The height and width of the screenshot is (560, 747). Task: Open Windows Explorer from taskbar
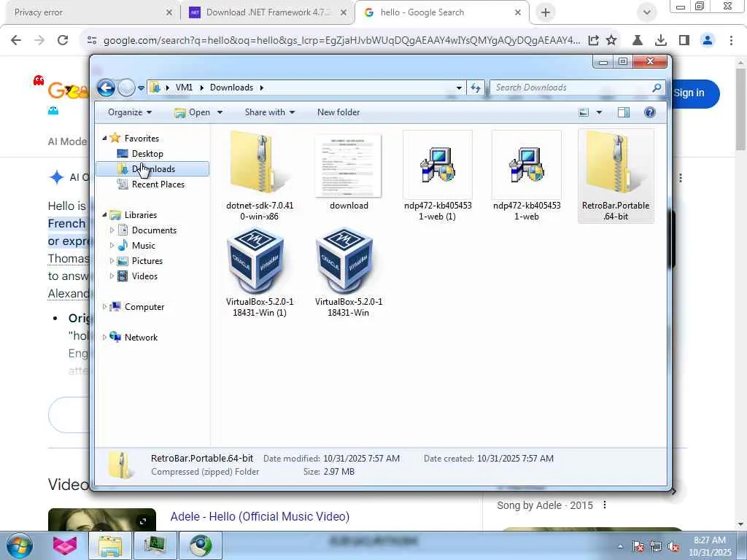coord(110,545)
